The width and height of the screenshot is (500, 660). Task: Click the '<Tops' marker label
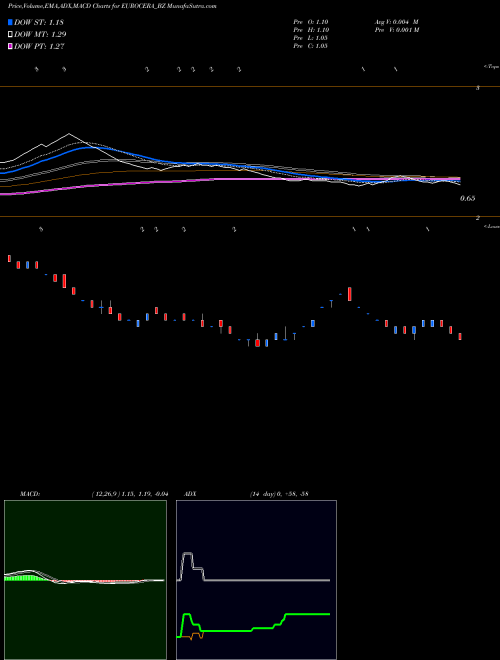click(x=491, y=67)
